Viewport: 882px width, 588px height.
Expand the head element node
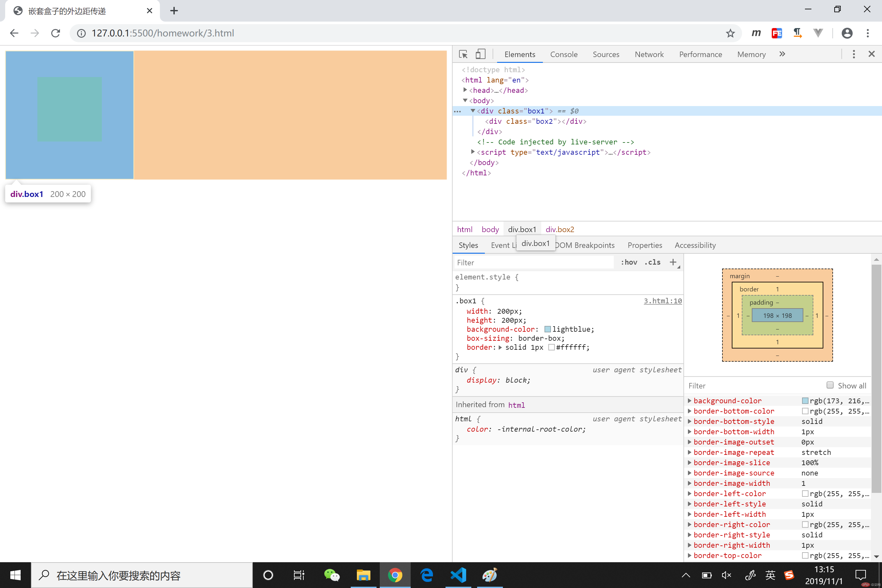click(x=465, y=90)
